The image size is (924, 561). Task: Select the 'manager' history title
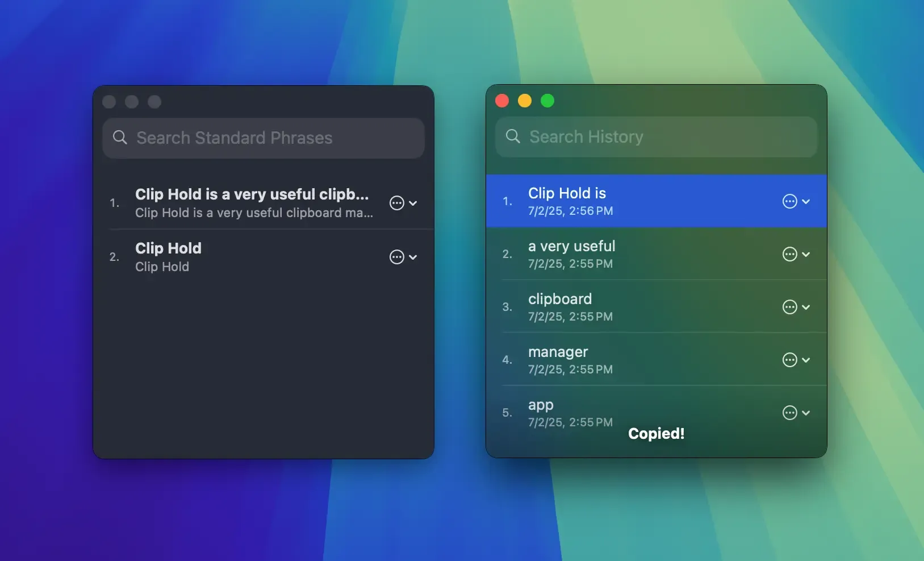pos(558,352)
